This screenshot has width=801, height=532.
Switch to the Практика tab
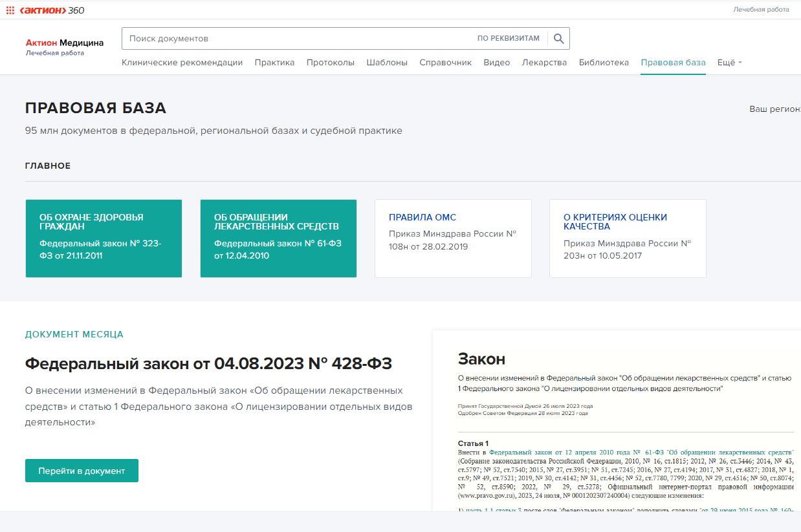tap(274, 63)
